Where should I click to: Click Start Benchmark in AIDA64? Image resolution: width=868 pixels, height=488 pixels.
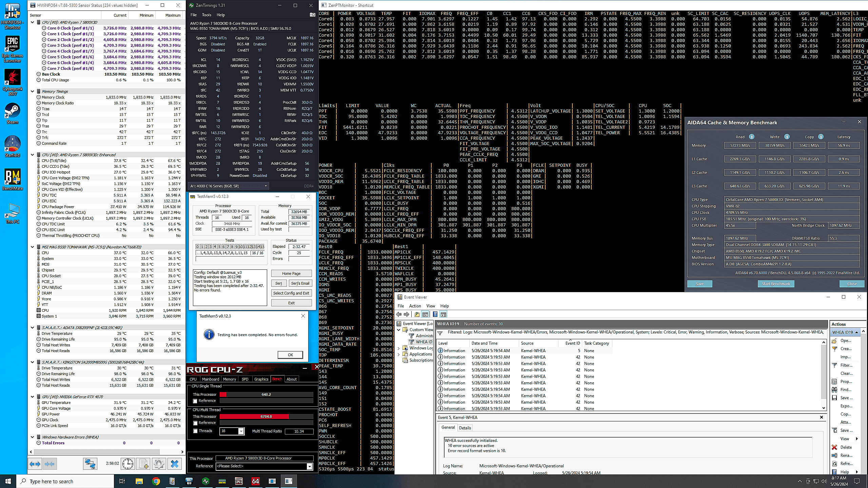(x=775, y=284)
